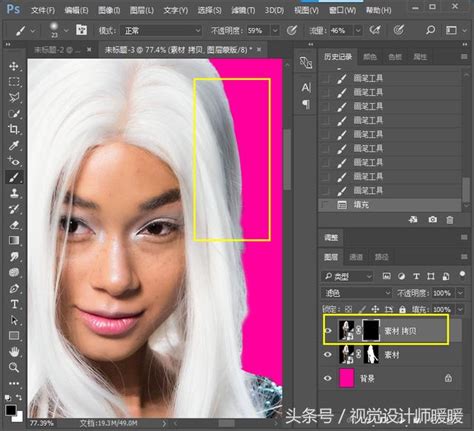Toggle visibility of 背景 layer

point(328,378)
